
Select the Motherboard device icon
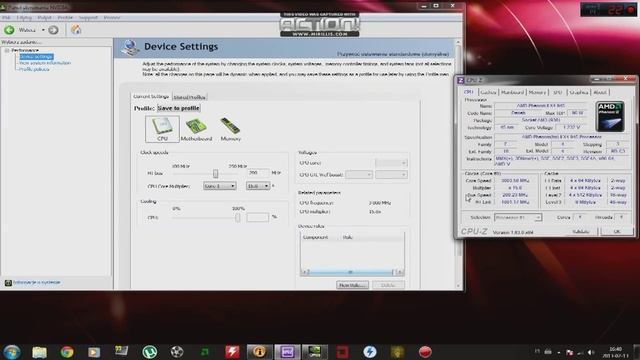(196, 129)
